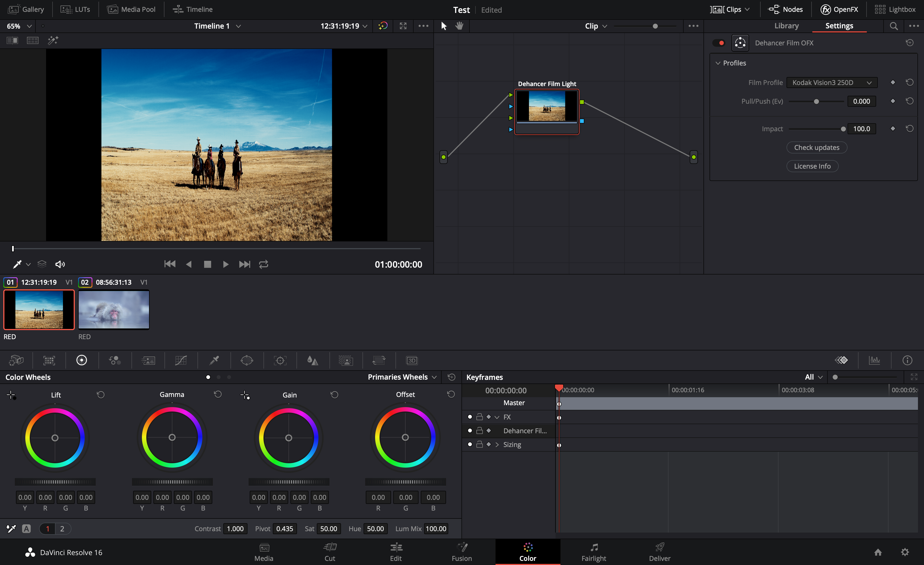Screen dimensions: 924x565
Task: Toggle Film Profile keyframe diamond
Action: tap(892, 83)
